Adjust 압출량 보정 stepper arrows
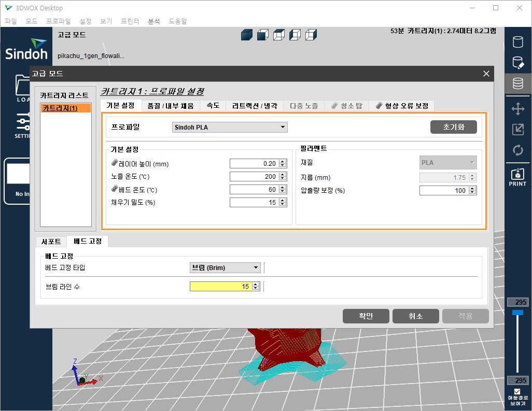This screenshot has height=411, width=532. (472, 190)
